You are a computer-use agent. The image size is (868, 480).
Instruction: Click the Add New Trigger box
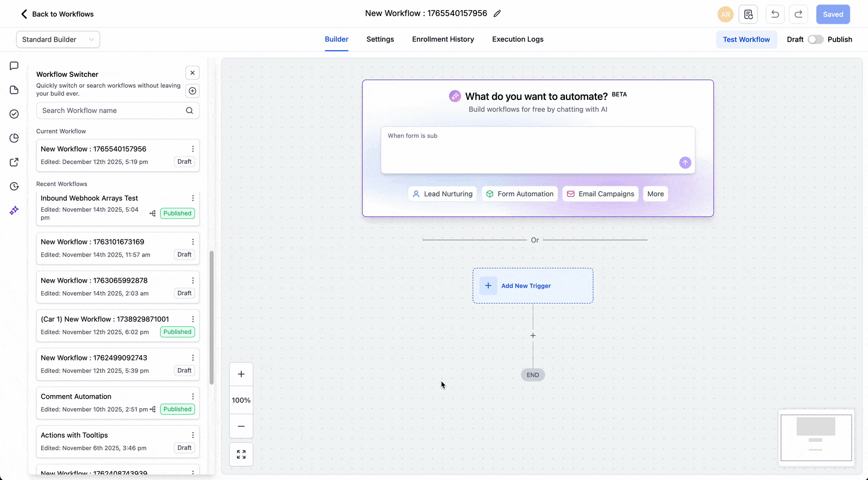(532, 286)
